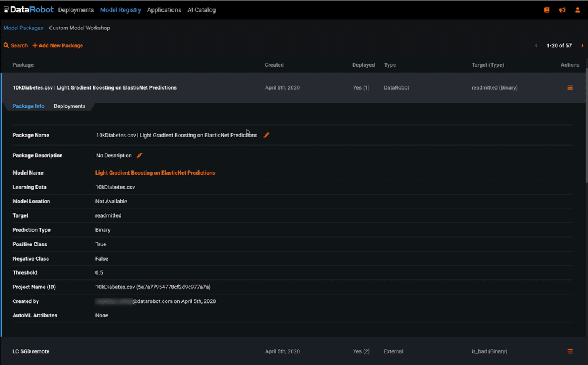Click Add New Package
The height and width of the screenshot is (365, 588).
click(x=58, y=45)
